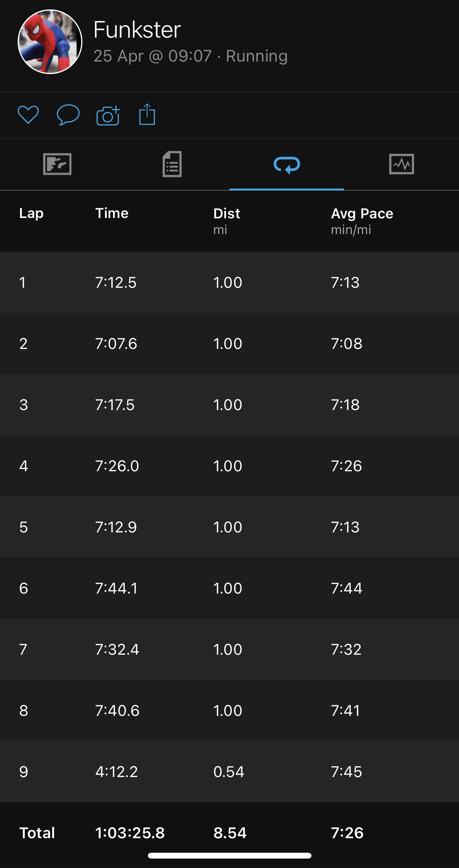Open the stats details list tab
This screenshot has width=459, height=868.
pyautogui.click(x=172, y=164)
